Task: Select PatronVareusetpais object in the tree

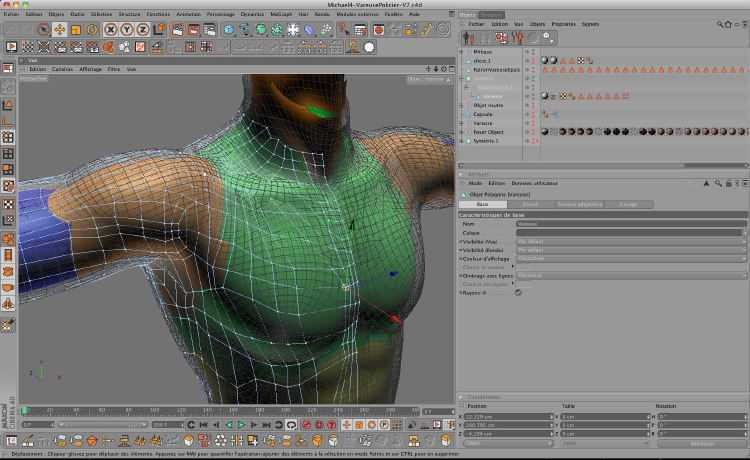Action: coord(496,70)
